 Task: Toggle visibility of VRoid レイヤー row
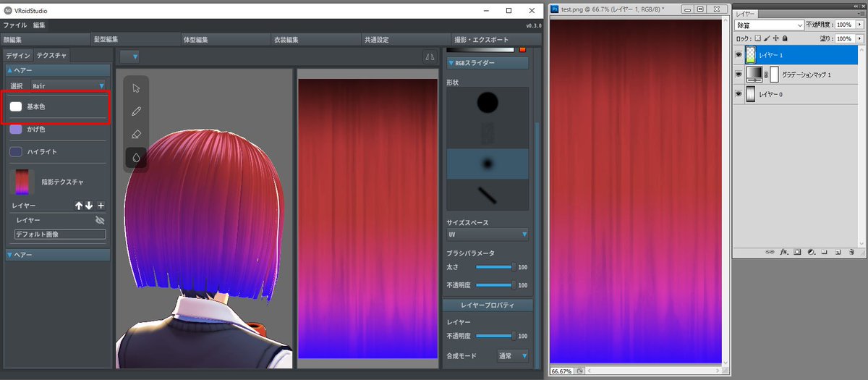point(100,219)
